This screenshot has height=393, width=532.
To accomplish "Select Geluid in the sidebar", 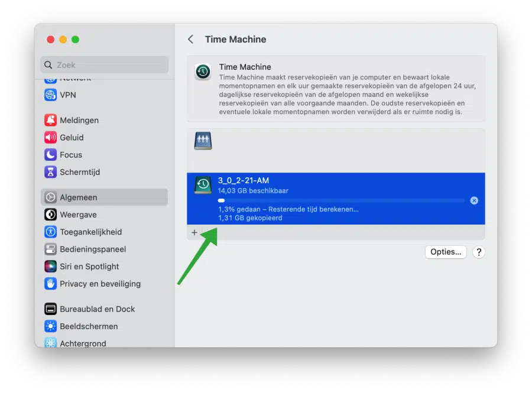I will tap(104, 137).
